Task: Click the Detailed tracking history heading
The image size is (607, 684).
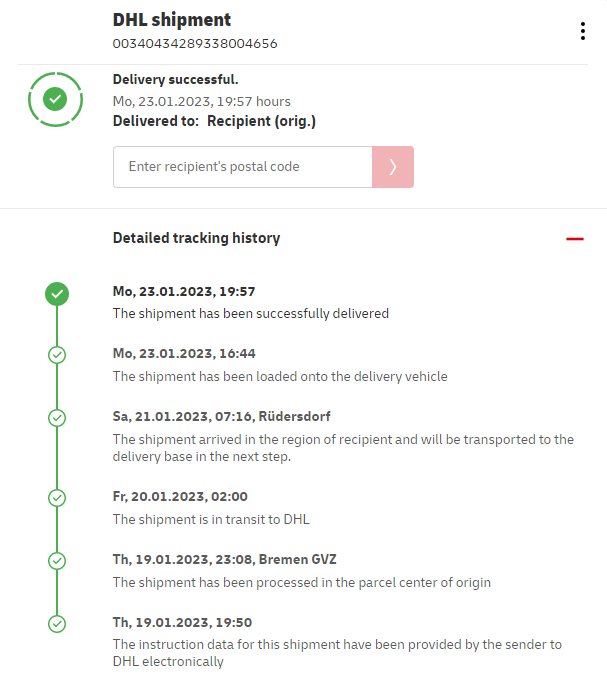Action: (196, 238)
